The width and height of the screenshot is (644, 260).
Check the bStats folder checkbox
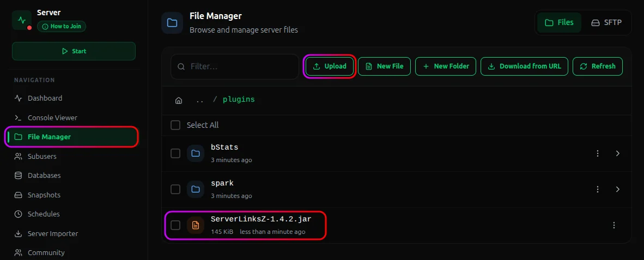175,153
